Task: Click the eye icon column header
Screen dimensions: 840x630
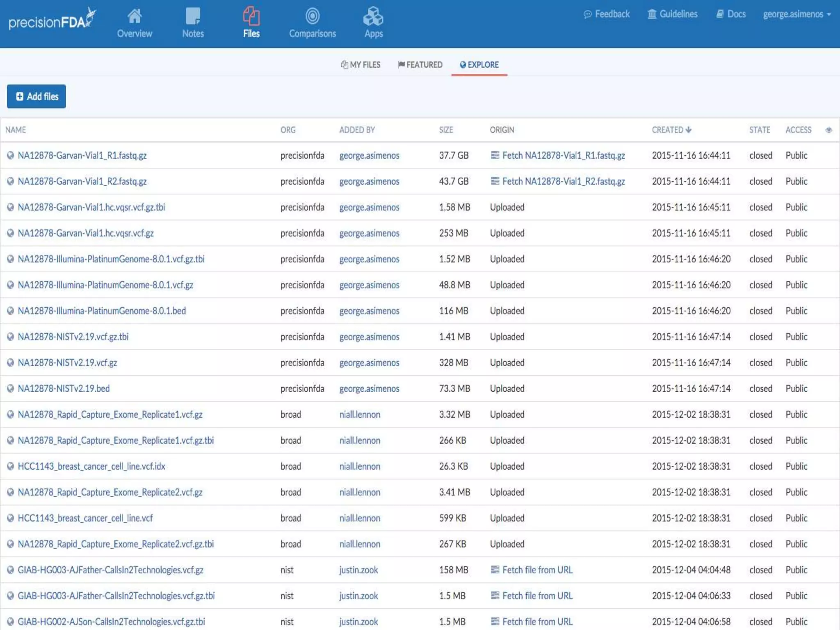Action: click(829, 130)
